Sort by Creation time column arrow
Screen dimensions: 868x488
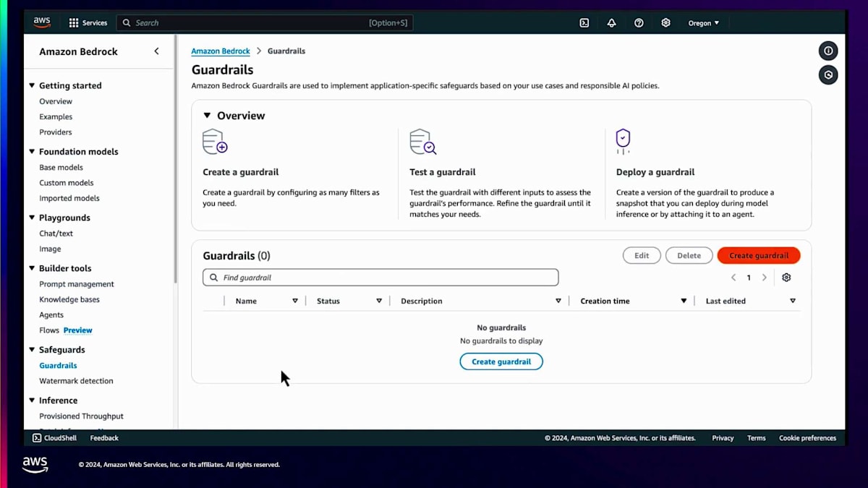(x=684, y=301)
